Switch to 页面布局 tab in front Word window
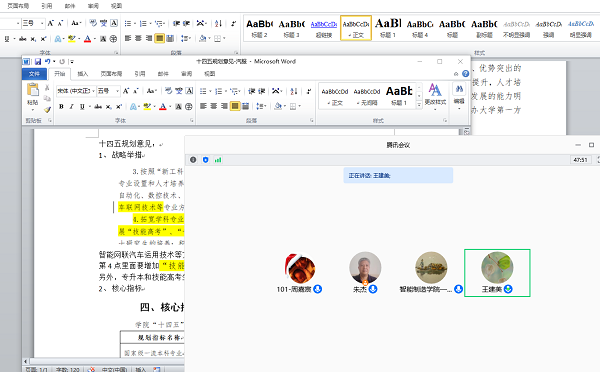Screen dimensions: 600x372 pyautogui.click(x=111, y=73)
